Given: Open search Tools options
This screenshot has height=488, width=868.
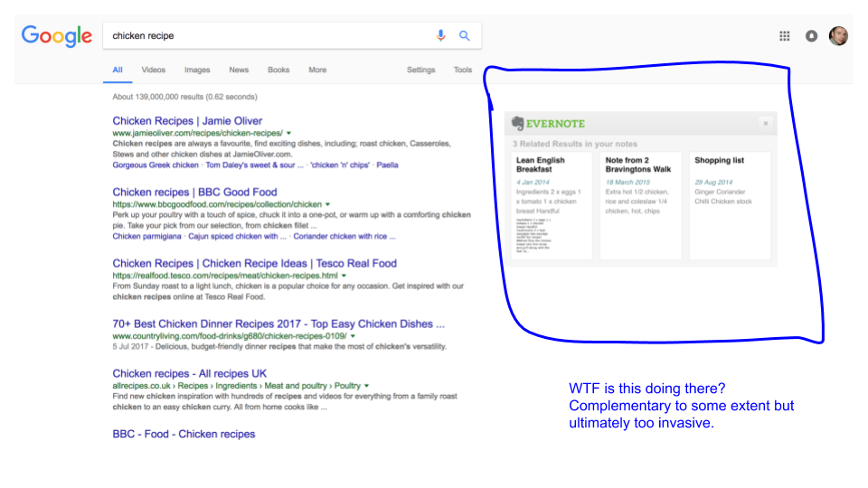Looking at the screenshot, I should click(463, 70).
